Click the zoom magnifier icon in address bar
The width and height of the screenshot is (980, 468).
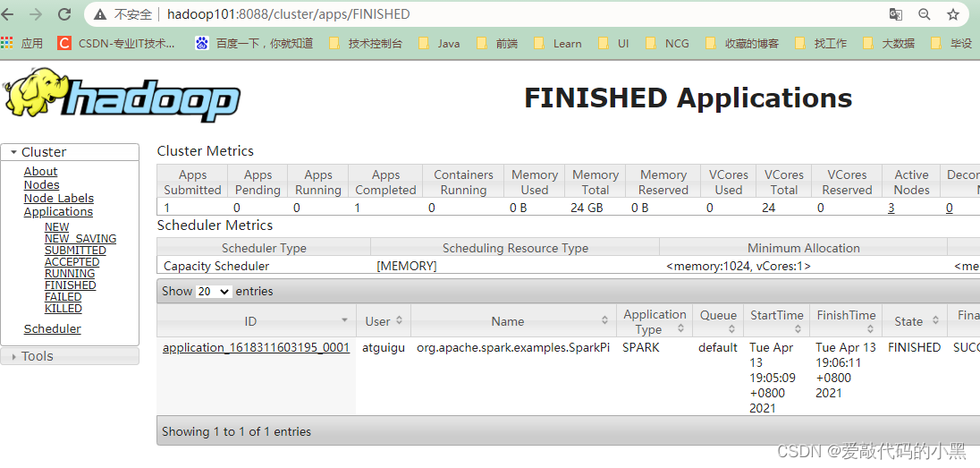tap(925, 14)
